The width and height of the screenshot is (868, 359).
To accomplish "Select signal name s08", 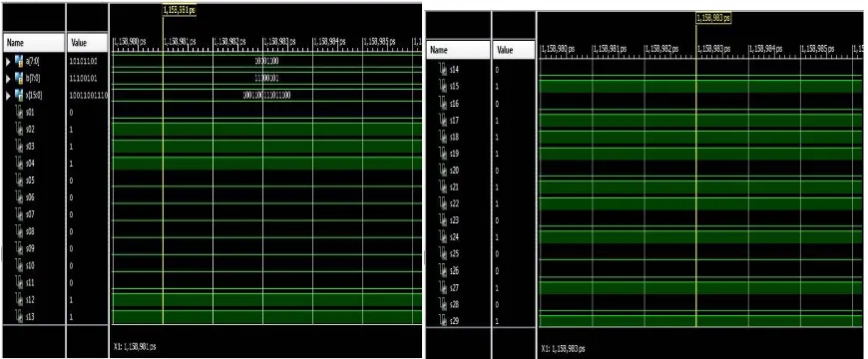I will tap(30, 231).
